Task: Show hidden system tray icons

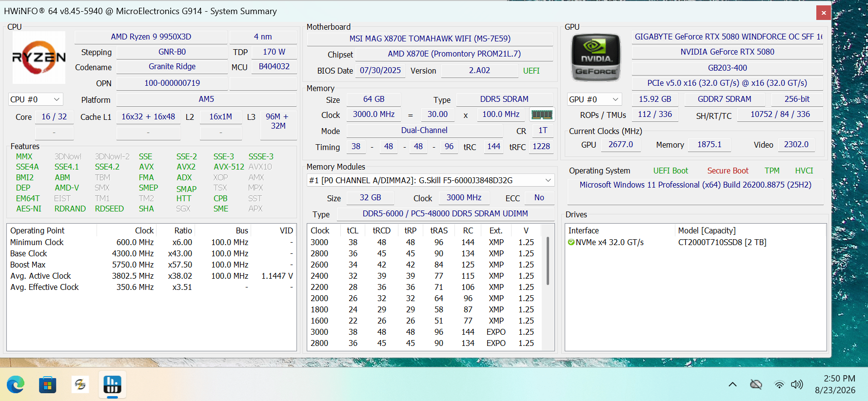Action: 732,384
